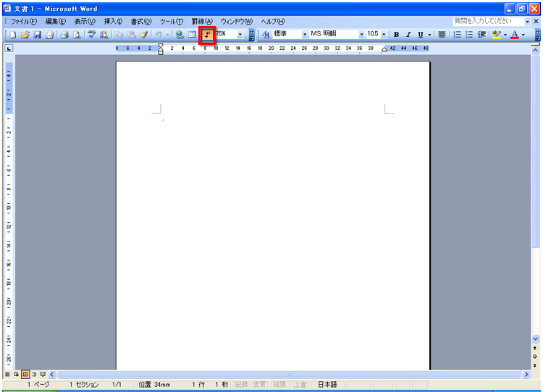
Task: Toggle Underline formatting
Action: tap(421, 34)
